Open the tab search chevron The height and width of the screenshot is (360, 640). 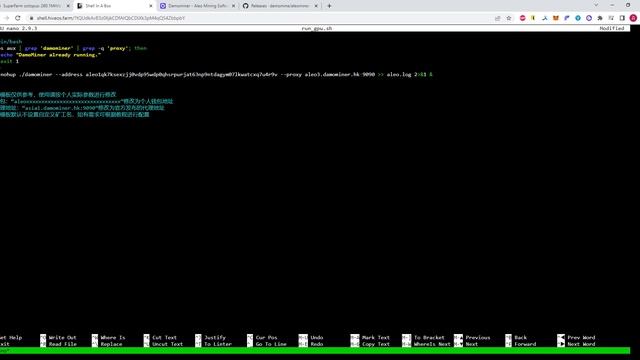596,5
